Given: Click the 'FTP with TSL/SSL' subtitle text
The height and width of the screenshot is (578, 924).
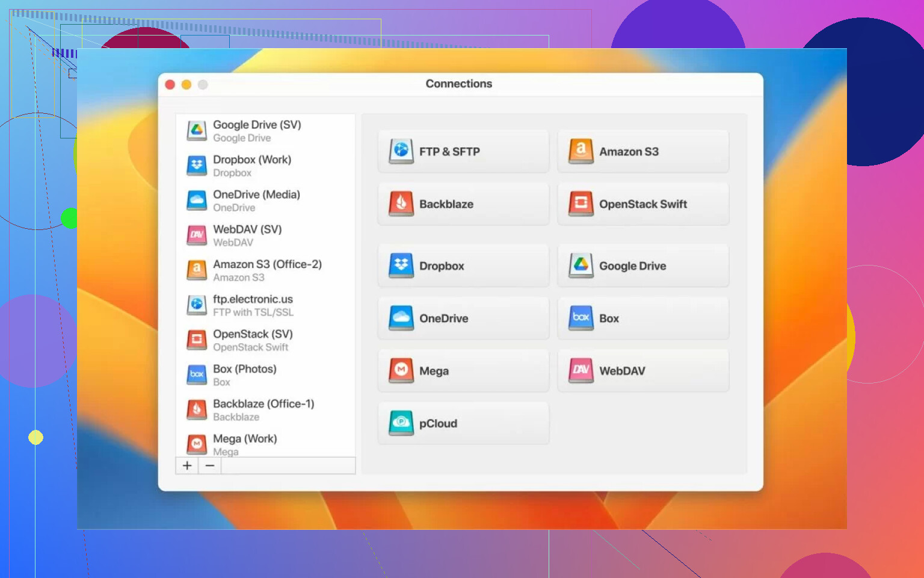Looking at the screenshot, I should pyautogui.click(x=253, y=312).
